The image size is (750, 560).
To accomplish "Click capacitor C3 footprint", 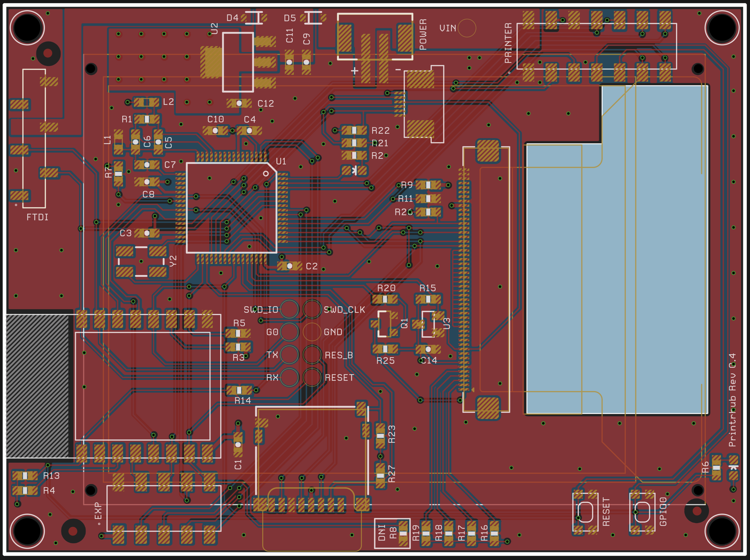I will [147, 233].
